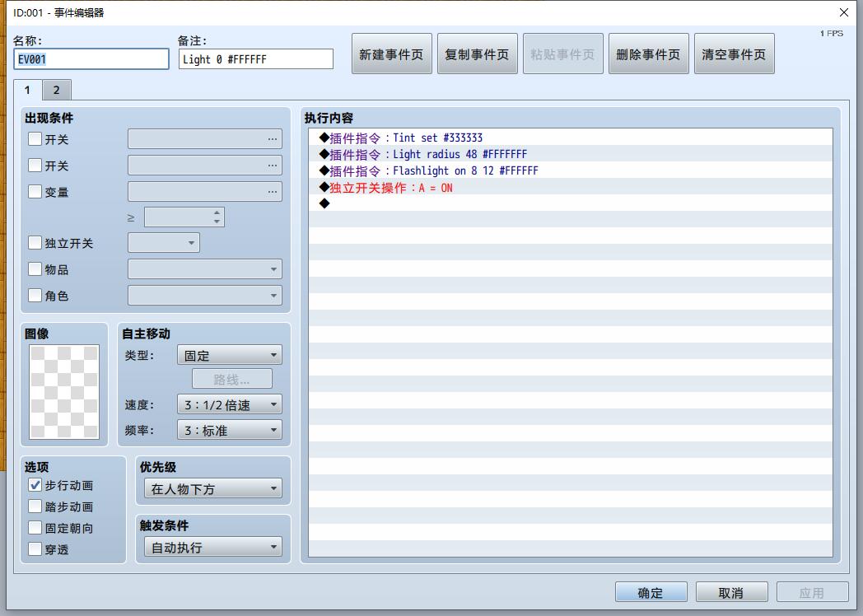Click the 名称 input field EV001
Screen dimensions: 863x616
click(91, 59)
